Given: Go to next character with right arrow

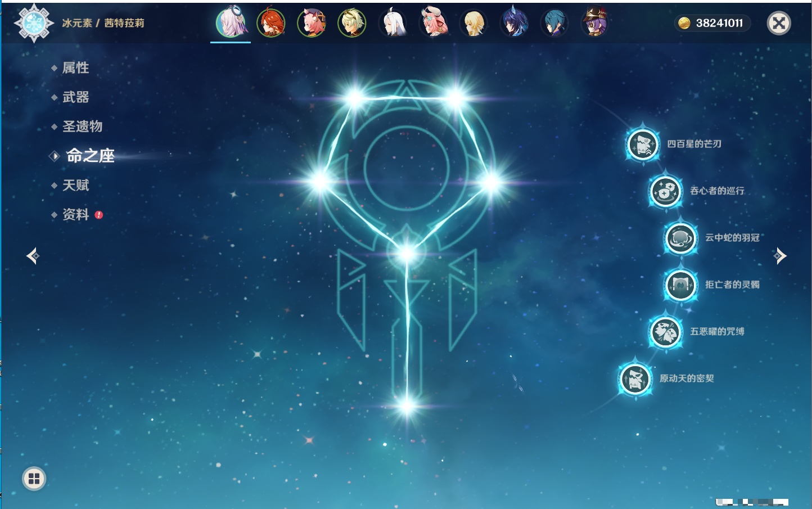Looking at the screenshot, I should coord(780,256).
